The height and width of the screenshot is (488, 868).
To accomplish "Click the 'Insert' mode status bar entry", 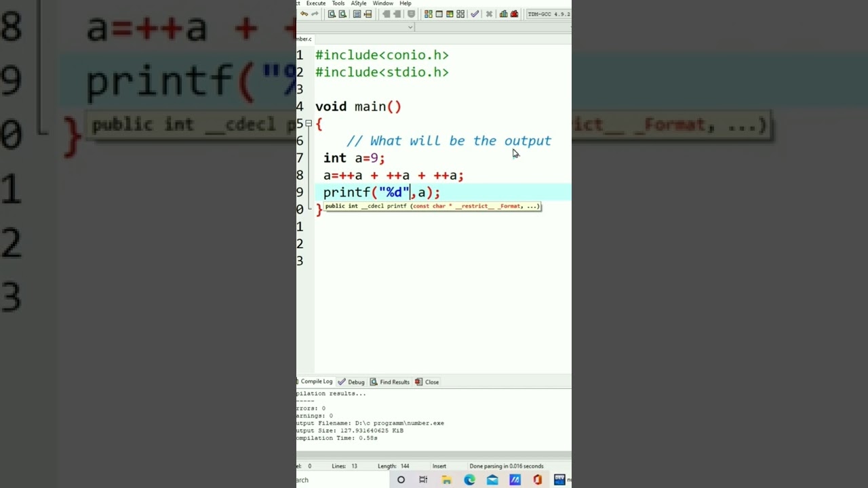I will [439, 466].
